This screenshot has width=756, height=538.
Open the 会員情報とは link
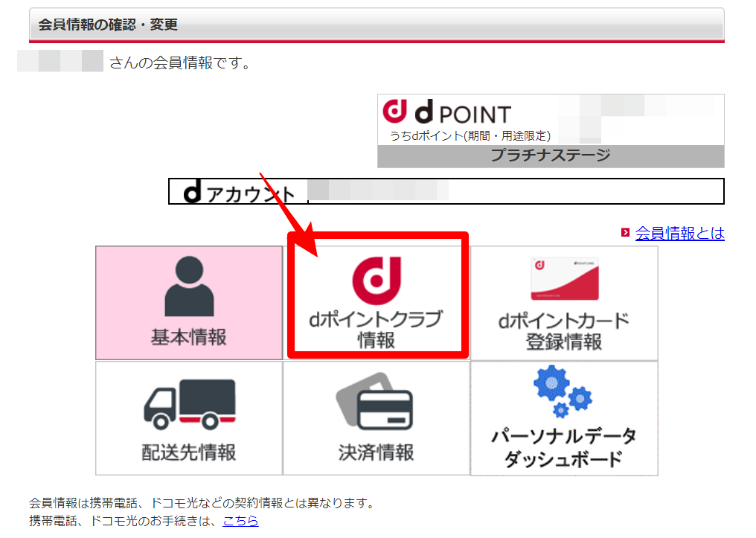point(680,234)
